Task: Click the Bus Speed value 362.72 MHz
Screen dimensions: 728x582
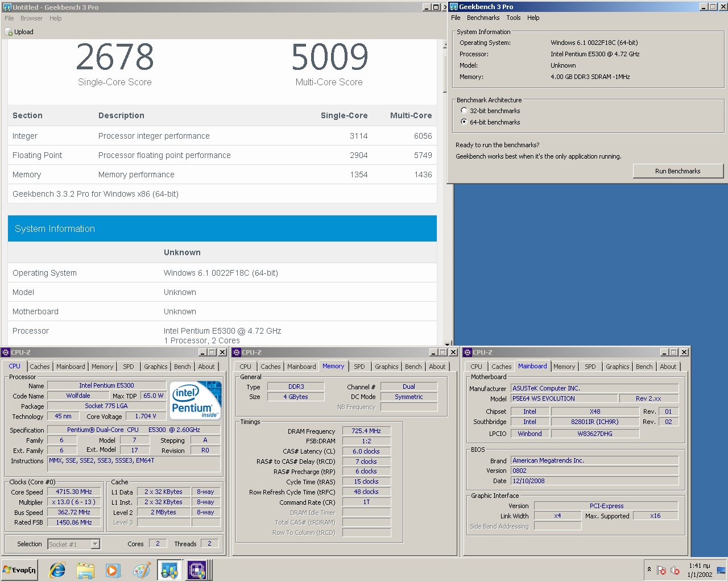Action: [x=74, y=512]
